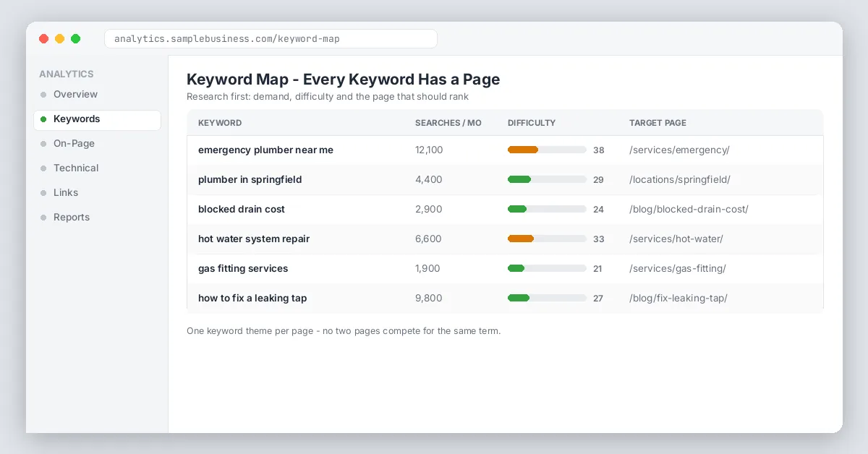Click the 6,600 searches value
This screenshot has height=454, width=868.
click(x=428, y=239)
